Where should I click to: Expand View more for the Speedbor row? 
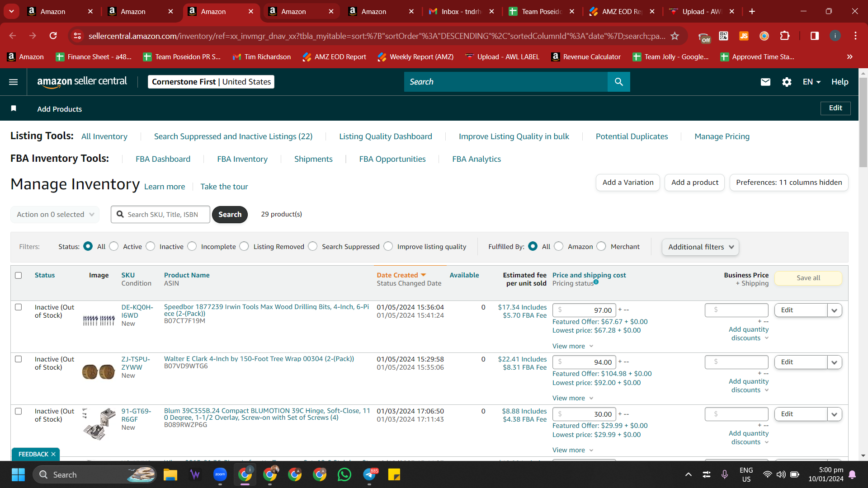573,346
